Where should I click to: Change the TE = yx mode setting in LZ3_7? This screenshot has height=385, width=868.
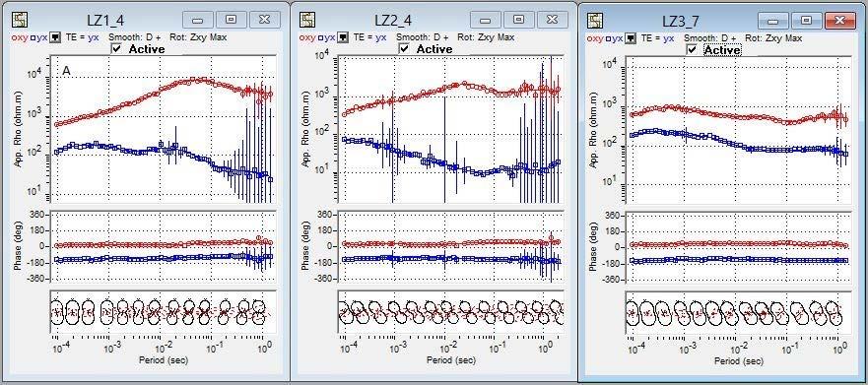[657, 38]
